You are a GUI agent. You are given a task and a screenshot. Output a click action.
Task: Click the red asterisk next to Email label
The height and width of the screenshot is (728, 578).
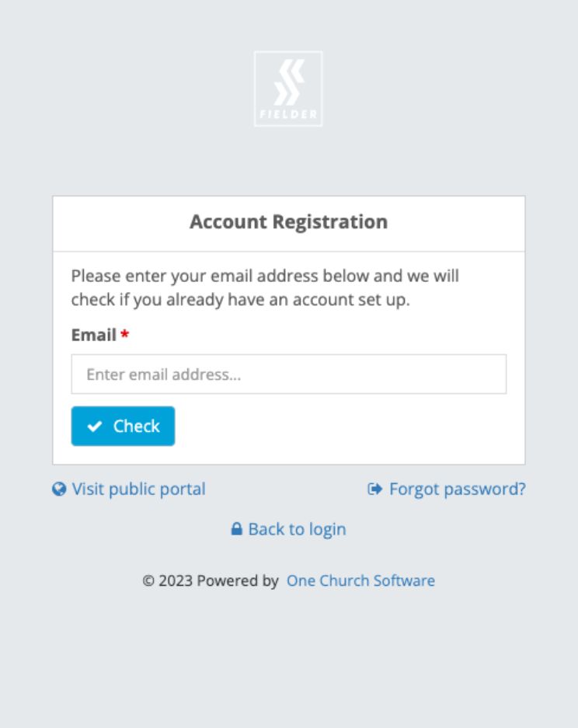pos(124,335)
